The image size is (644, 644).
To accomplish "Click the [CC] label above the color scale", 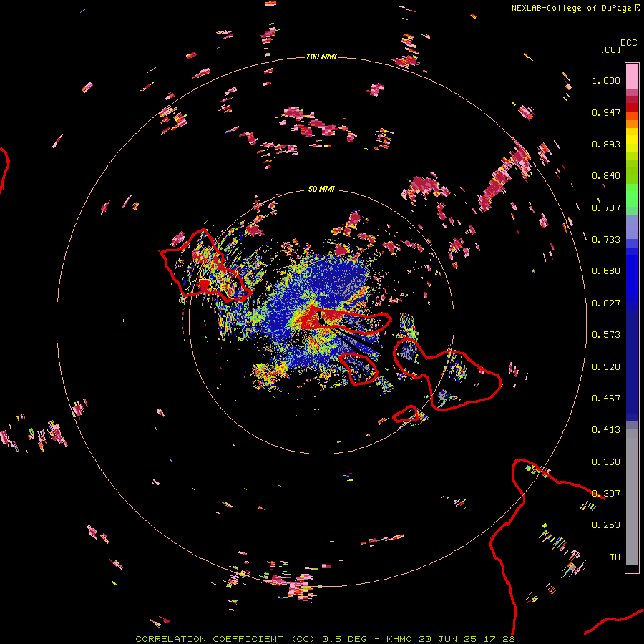I will (610, 49).
